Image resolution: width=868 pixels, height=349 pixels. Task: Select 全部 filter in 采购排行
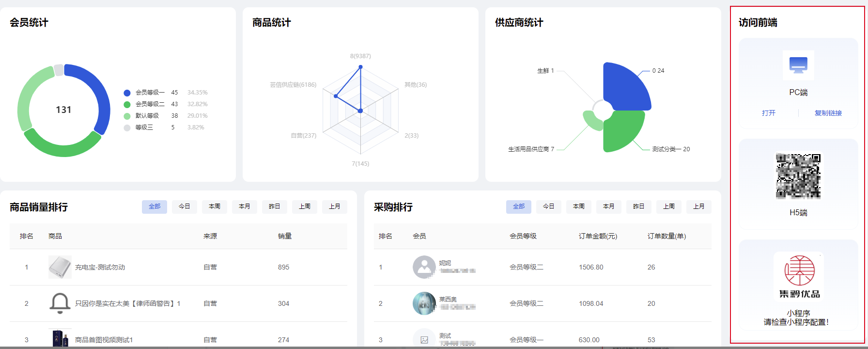point(519,206)
